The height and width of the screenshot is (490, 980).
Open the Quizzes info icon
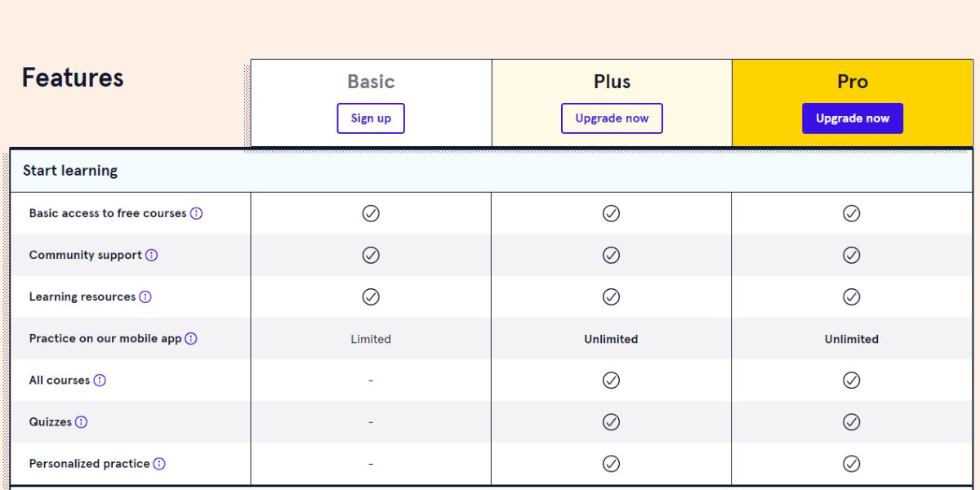pyautogui.click(x=82, y=421)
